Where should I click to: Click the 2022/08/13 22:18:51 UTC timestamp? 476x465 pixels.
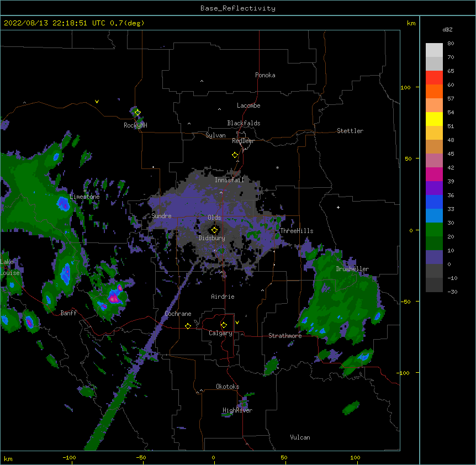[55, 23]
